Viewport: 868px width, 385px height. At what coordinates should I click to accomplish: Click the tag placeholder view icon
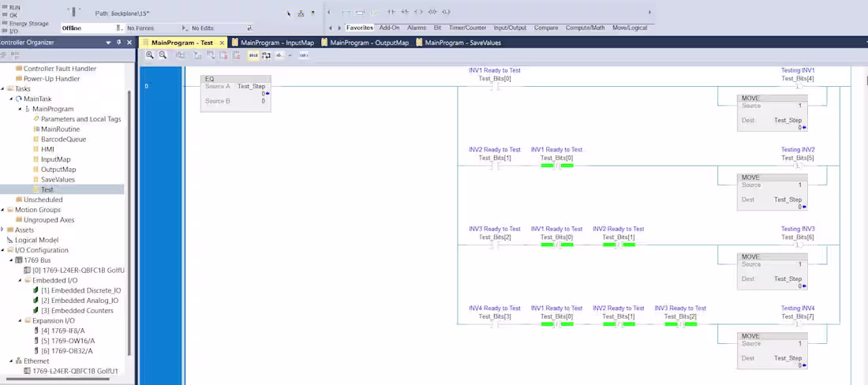tap(303, 54)
